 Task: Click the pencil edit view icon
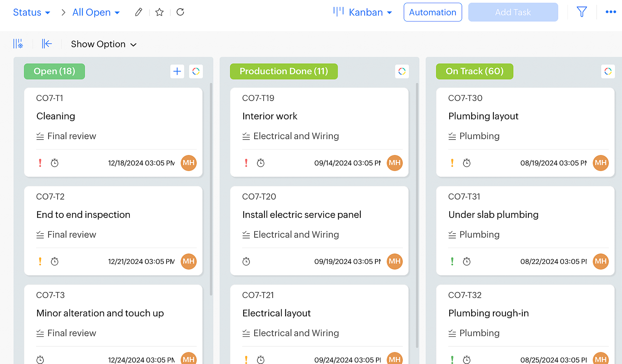pyautogui.click(x=139, y=12)
